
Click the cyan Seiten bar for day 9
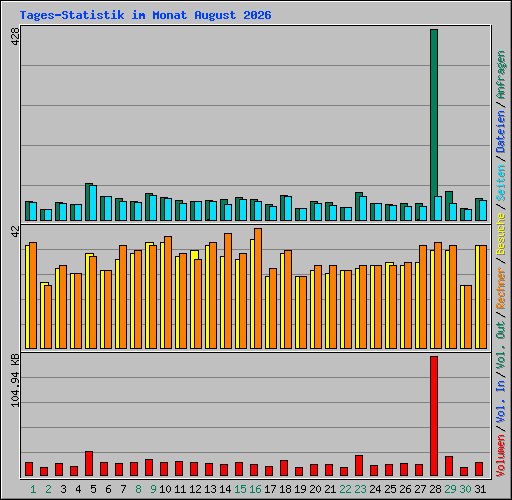click(153, 208)
